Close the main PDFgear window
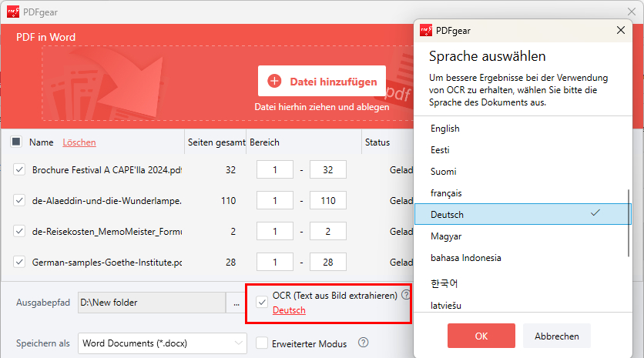The image size is (644, 358). click(632, 12)
